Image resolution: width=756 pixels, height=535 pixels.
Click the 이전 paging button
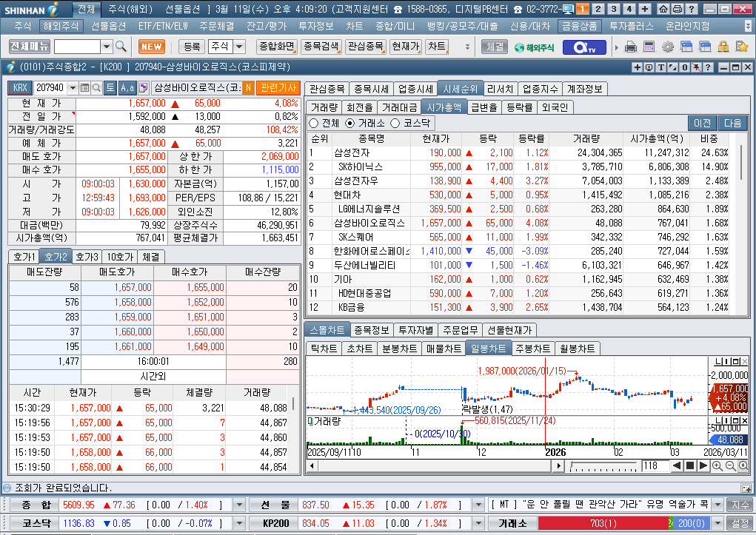[x=703, y=124]
